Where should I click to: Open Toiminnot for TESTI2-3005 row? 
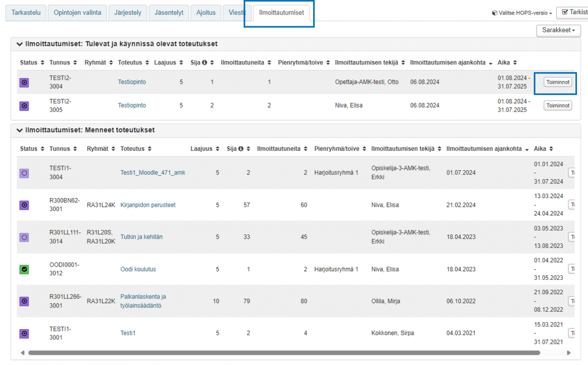point(558,106)
